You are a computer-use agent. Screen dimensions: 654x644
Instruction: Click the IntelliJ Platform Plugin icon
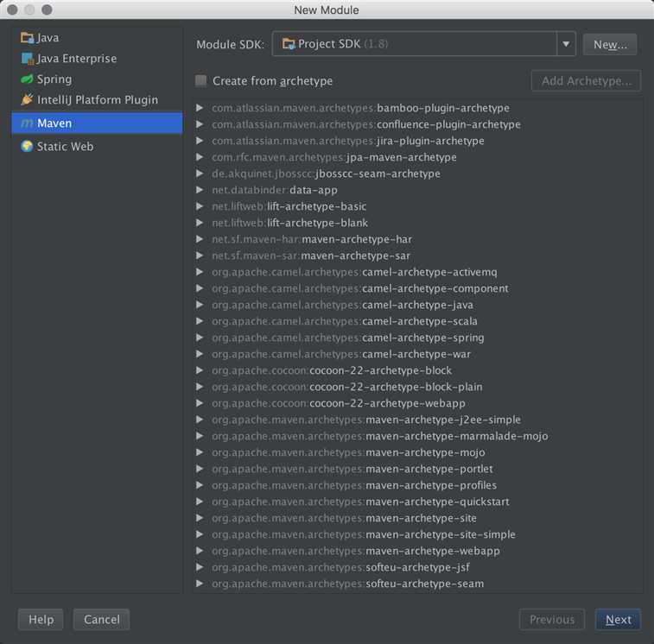point(27,99)
